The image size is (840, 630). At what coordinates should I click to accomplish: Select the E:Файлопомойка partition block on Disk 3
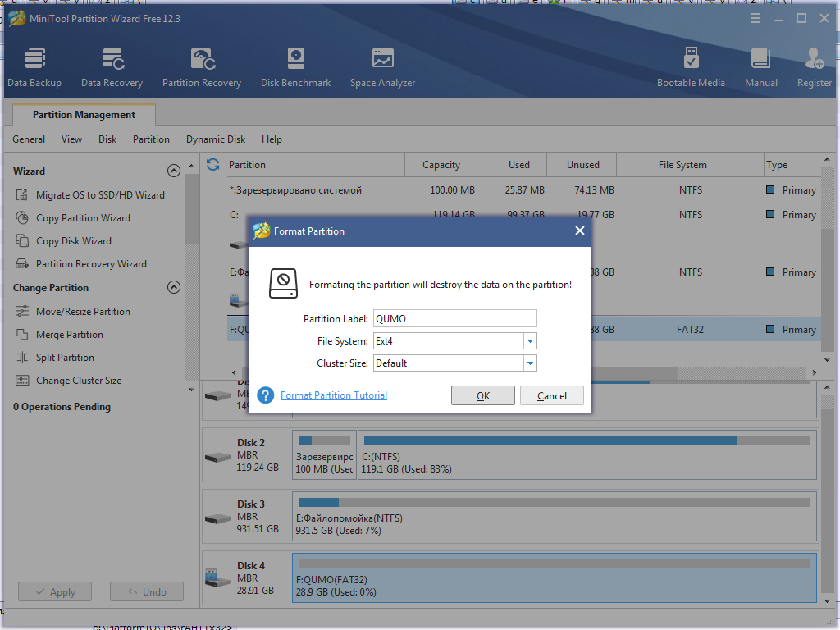pyautogui.click(x=555, y=517)
